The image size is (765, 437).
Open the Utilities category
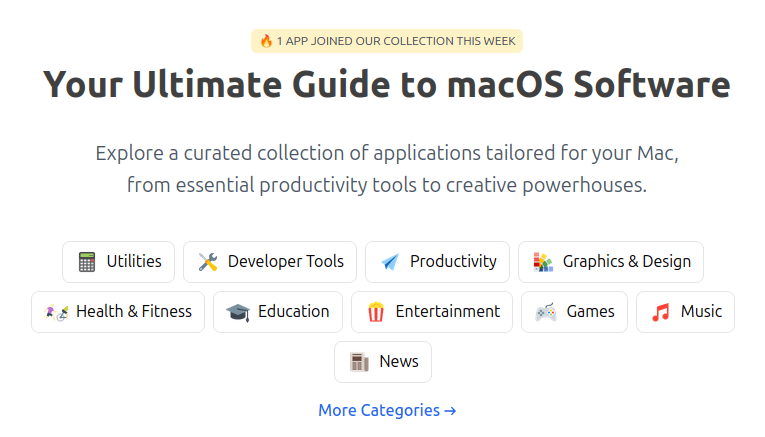coord(134,261)
